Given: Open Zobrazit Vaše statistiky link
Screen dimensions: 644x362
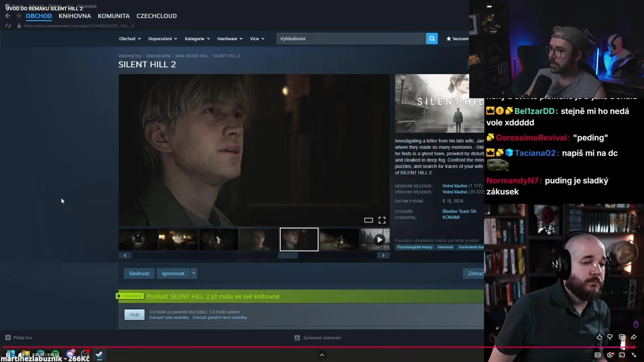Looking at the screenshot, I should click(169, 318).
